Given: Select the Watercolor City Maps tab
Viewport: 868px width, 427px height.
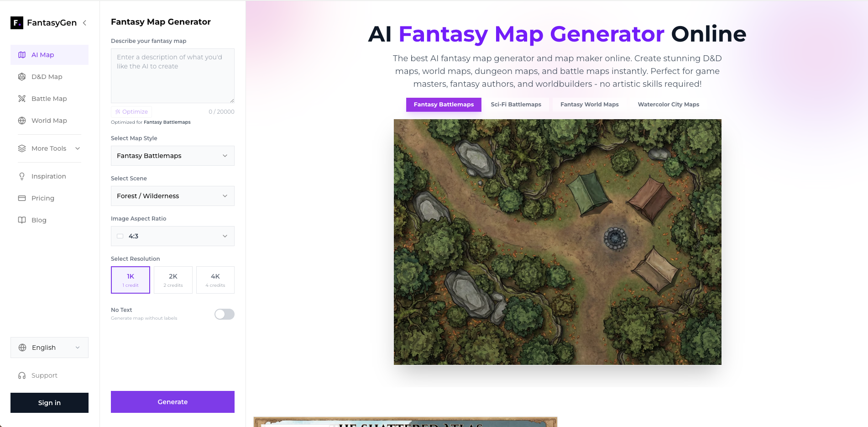Looking at the screenshot, I should (x=668, y=104).
